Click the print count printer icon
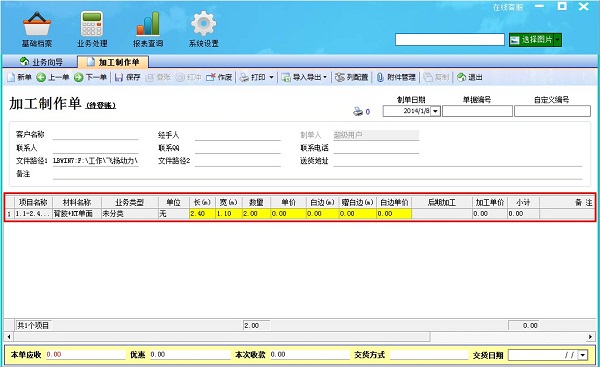This screenshot has width=600, height=367. point(358,111)
